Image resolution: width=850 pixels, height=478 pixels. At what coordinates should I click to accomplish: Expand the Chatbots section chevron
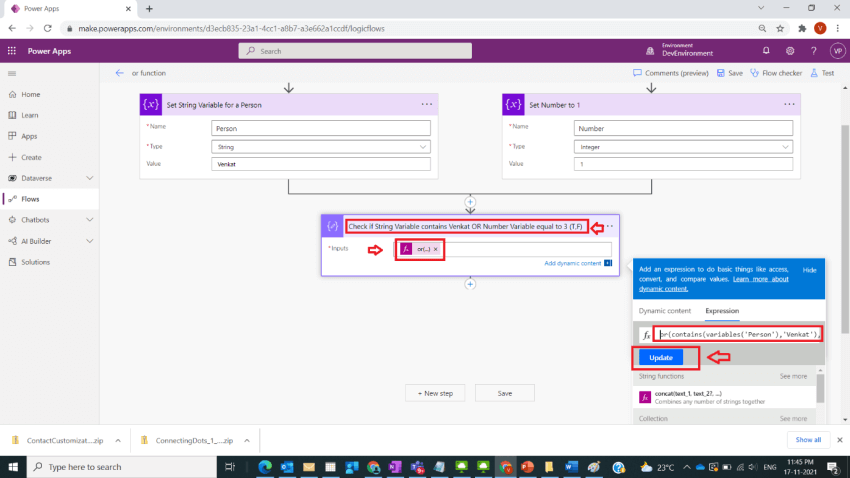coord(89,219)
